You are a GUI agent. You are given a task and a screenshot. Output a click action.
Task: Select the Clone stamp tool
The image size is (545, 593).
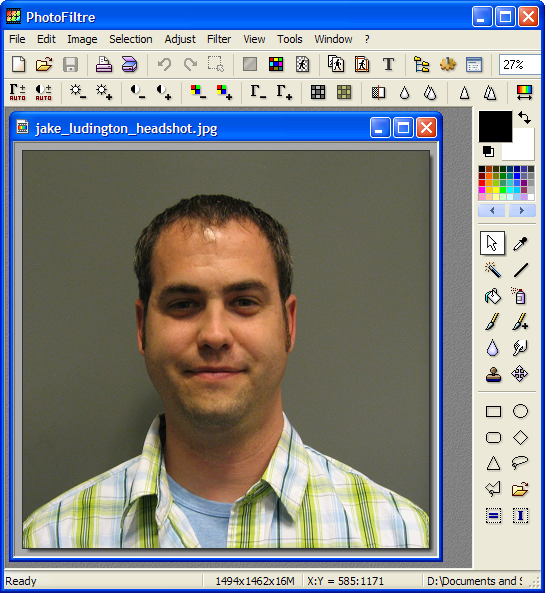493,374
